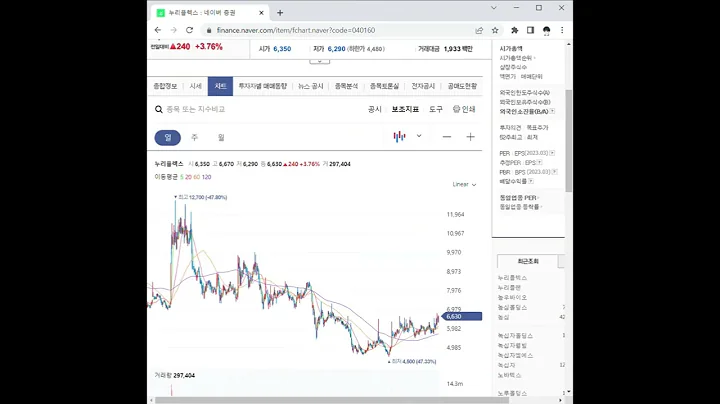The height and width of the screenshot is (404, 720).
Task: Open help icon beside 배당수익률
Action: click(x=531, y=181)
